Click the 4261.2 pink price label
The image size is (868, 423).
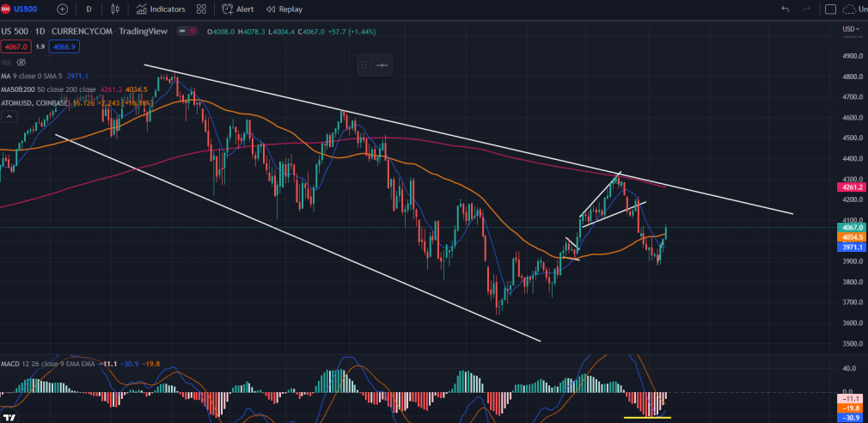(x=853, y=187)
